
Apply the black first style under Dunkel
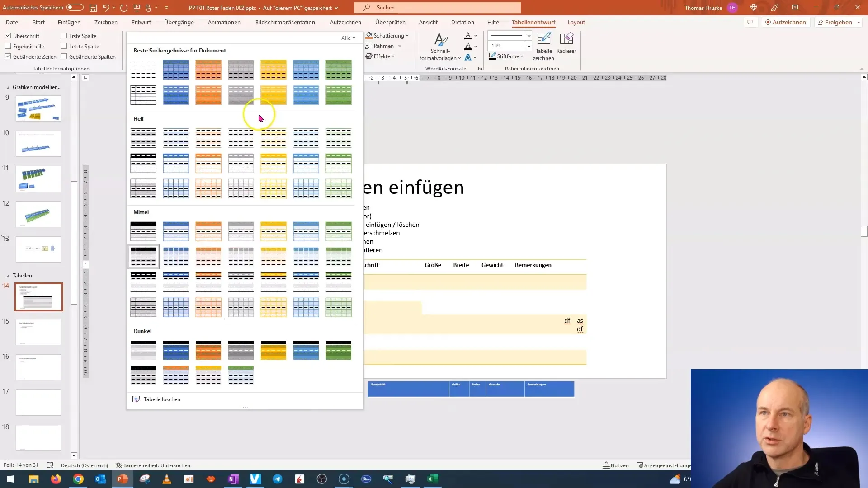[x=143, y=350]
